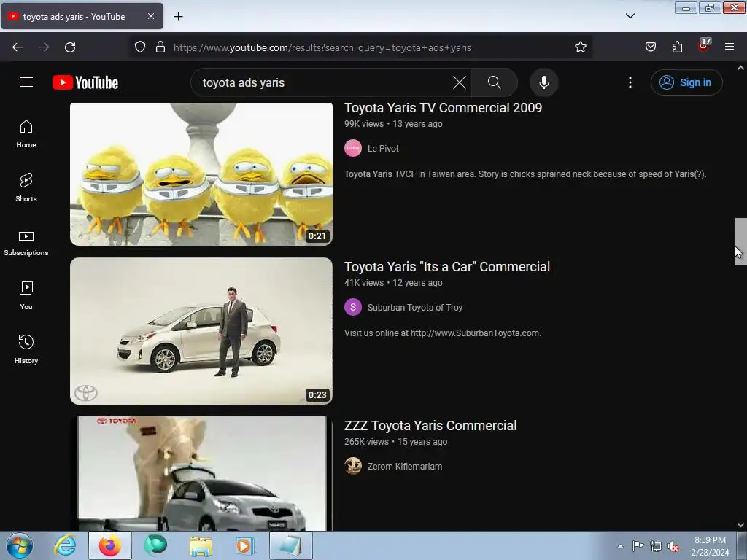The width and height of the screenshot is (747, 560).
Task: Close the toyota ads yaris tab
Action: 150,16
